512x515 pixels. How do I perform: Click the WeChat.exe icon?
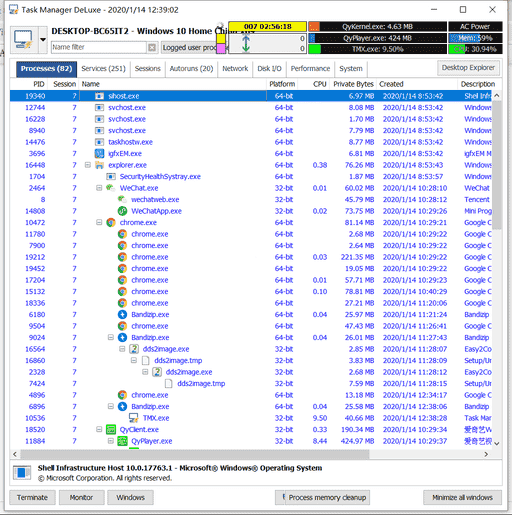111,188
